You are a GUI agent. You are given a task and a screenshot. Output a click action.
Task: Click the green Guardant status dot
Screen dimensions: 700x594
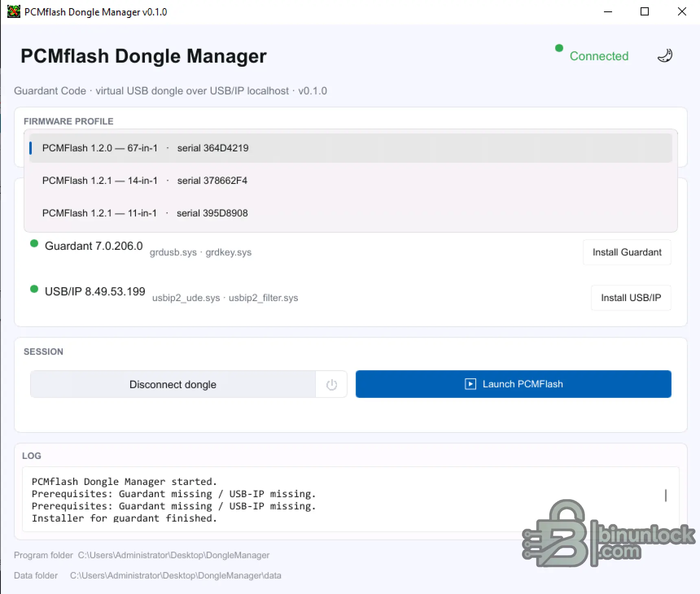click(x=34, y=244)
